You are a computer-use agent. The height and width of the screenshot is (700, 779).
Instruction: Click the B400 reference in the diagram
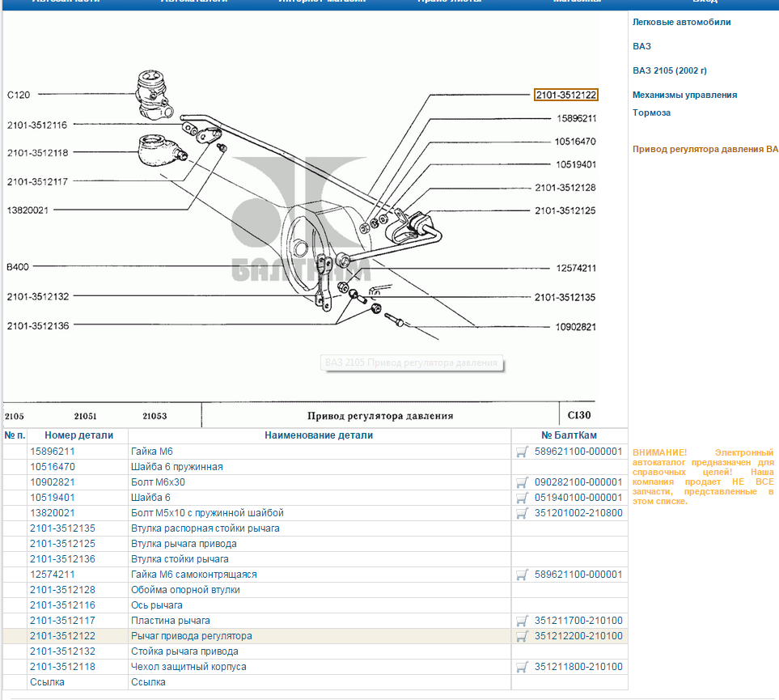pos(18,267)
